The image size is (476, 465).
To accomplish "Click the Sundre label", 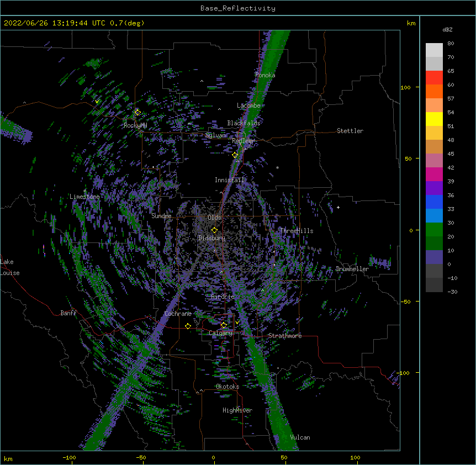I will [161, 216].
